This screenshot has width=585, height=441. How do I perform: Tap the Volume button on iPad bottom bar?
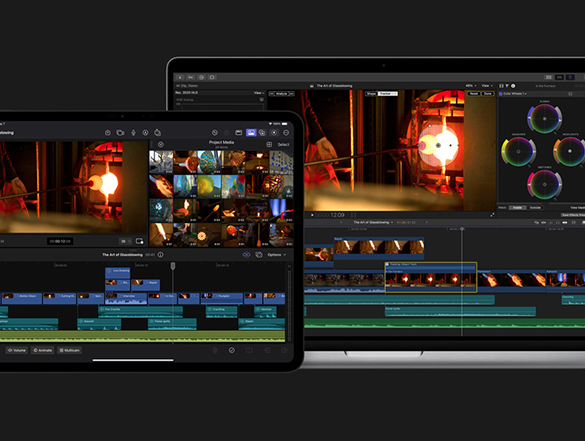point(16,350)
